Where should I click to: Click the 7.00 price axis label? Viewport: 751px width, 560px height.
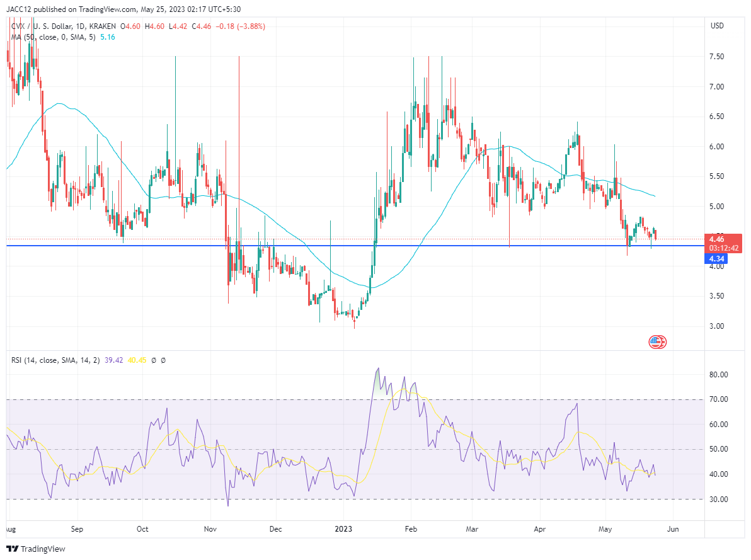(716, 87)
